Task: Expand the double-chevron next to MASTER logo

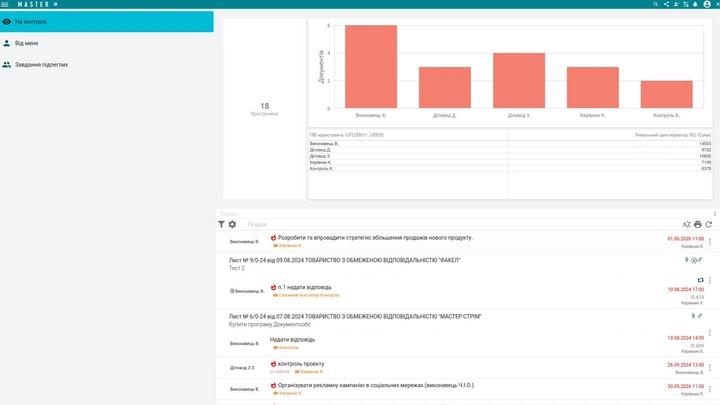Action: (x=56, y=4)
